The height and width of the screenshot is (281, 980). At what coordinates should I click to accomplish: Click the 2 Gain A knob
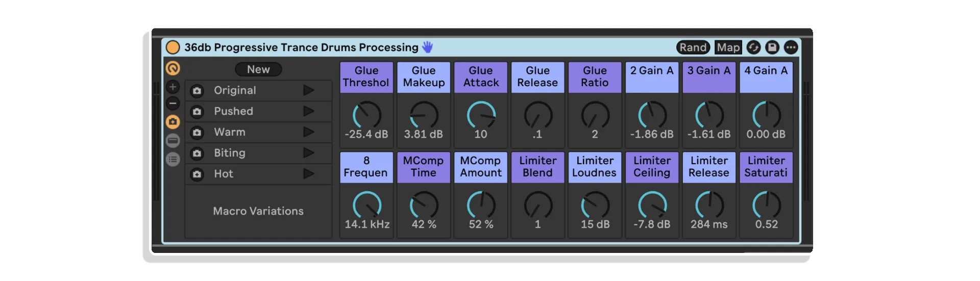pyautogui.click(x=652, y=115)
